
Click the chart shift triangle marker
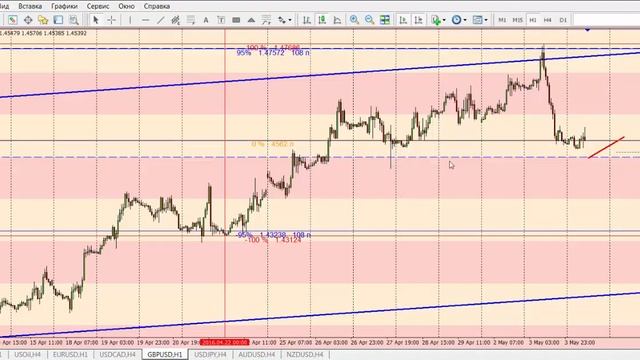tap(587, 30)
